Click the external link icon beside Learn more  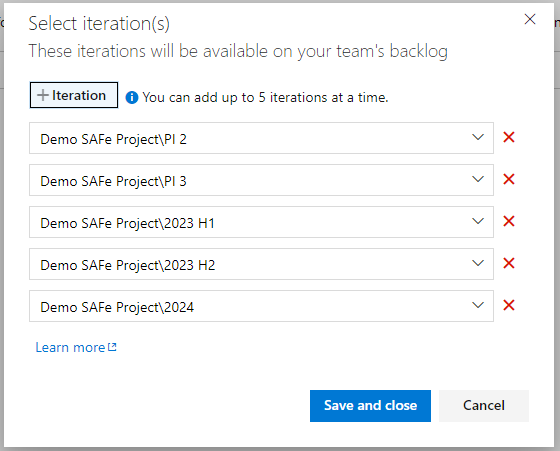click(x=112, y=347)
